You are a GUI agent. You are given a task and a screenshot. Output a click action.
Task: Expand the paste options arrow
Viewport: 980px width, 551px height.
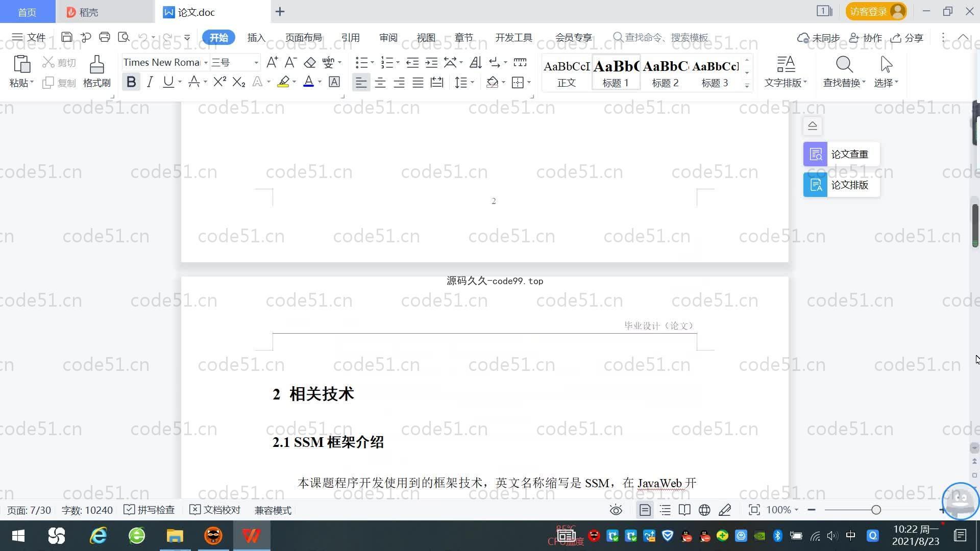point(32,82)
